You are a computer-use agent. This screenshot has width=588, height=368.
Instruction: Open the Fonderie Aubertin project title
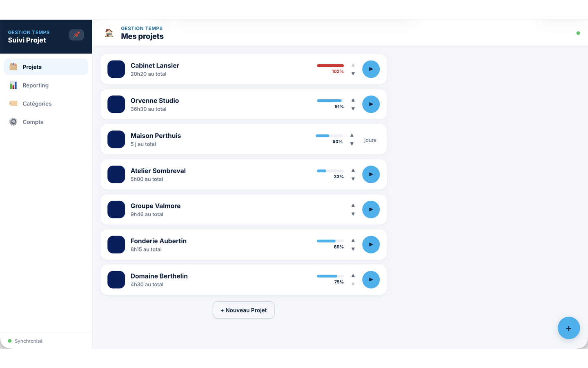[158, 241]
